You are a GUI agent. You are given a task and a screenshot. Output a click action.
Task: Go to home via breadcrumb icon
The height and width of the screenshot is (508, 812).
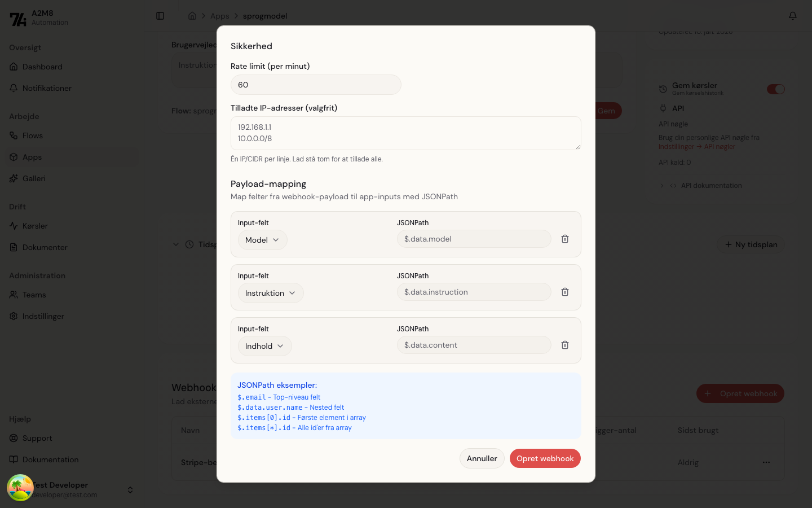192,16
